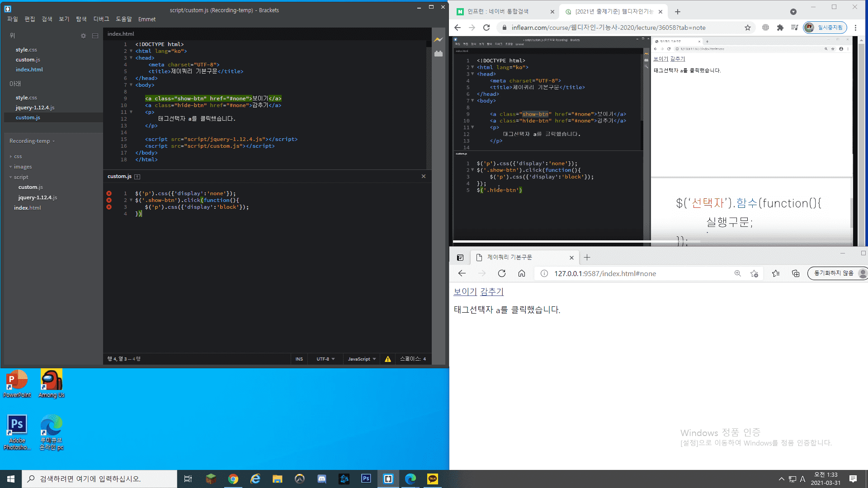Click the pane-flip icon next to custom.js title
This screenshot has width=868, height=488.
137,177
